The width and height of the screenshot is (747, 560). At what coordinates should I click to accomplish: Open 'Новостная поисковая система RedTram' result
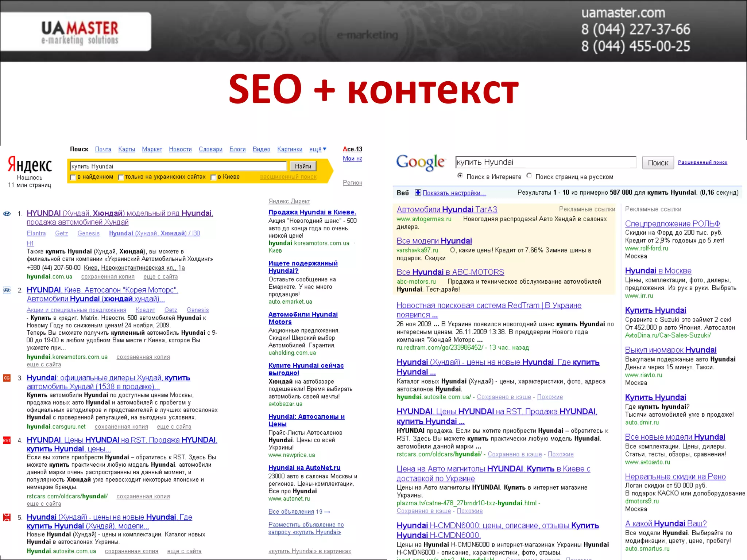pos(489,310)
